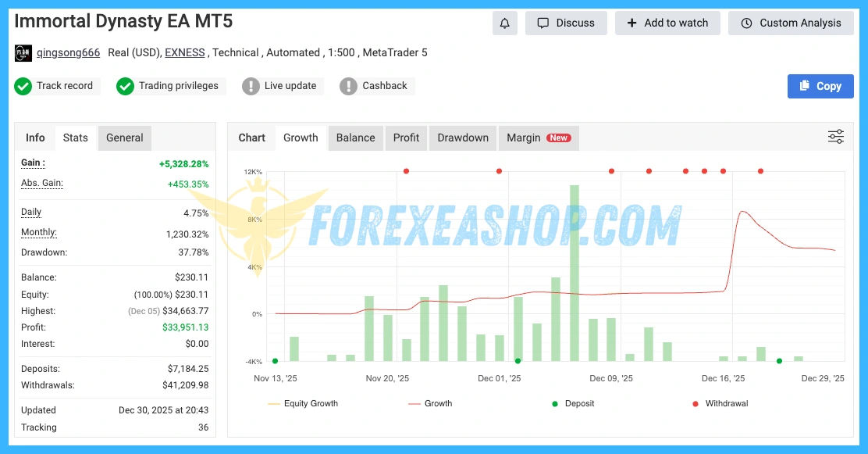Image resolution: width=868 pixels, height=454 pixels.
Task: Toggle Equity Growth series in legend
Action: click(304, 404)
